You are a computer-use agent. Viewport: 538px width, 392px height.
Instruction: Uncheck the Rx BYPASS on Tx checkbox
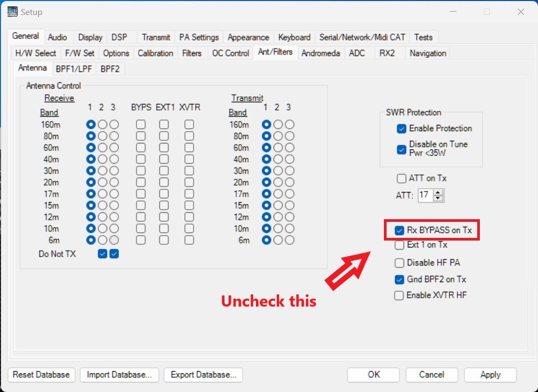[399, 230]
